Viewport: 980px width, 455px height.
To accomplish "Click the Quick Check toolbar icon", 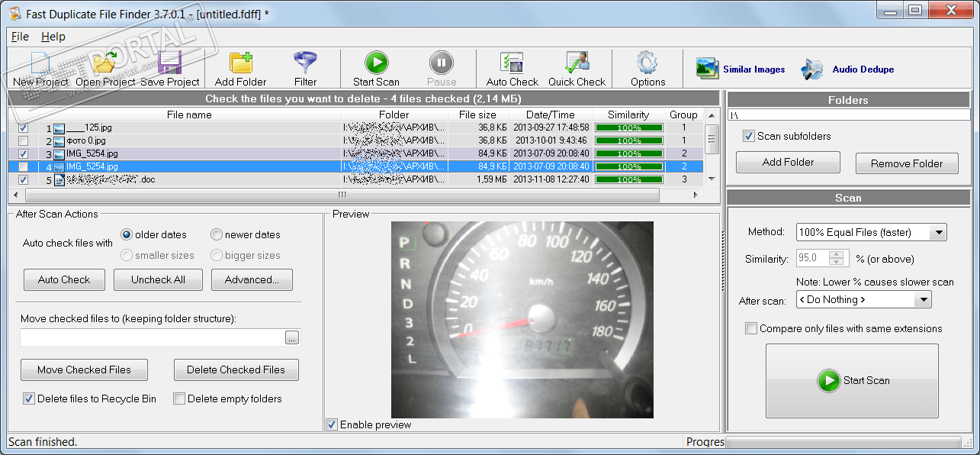I will [x=577, y=69].
